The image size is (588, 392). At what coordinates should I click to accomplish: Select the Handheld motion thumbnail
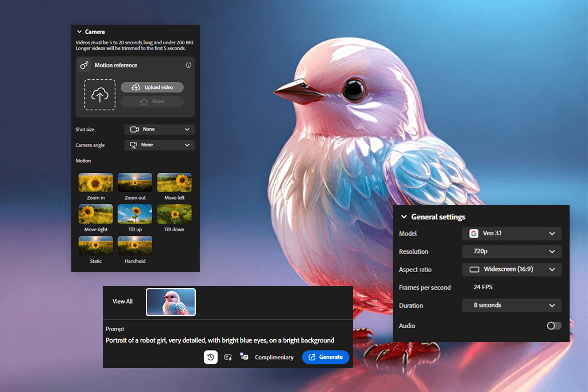[x=135, y=246]
